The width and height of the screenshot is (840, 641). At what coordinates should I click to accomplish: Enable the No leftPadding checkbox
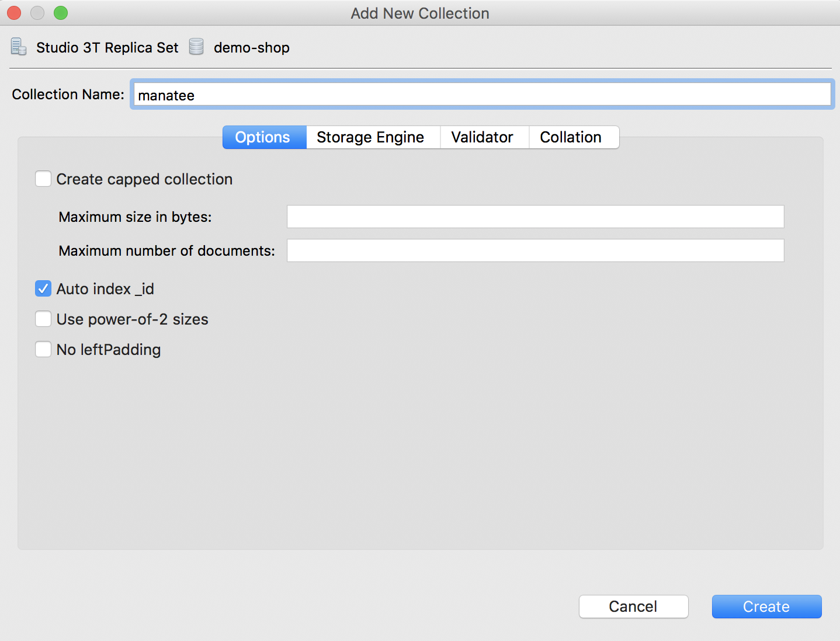point(43,349)
